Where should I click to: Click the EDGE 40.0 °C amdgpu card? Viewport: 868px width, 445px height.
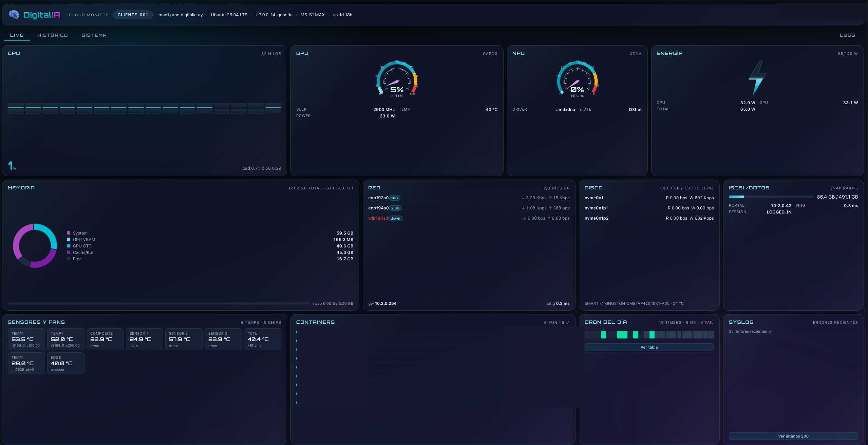click(x=65, y=363)
